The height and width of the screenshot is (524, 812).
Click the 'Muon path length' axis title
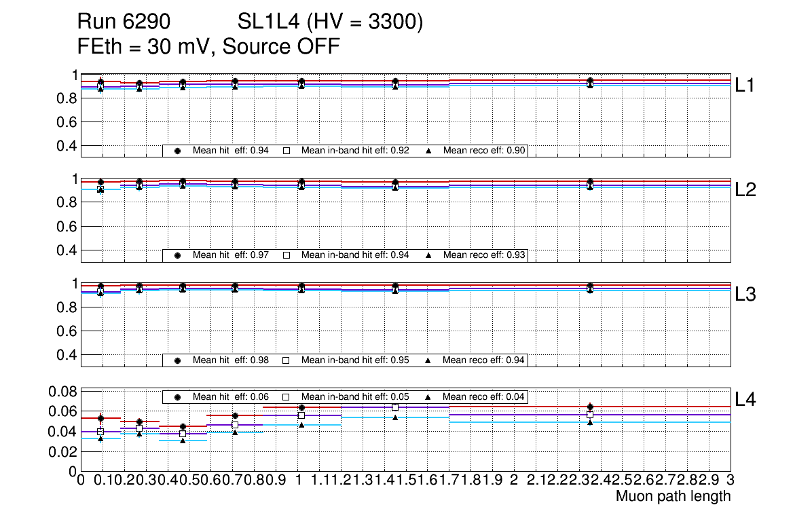coord(673,496)
